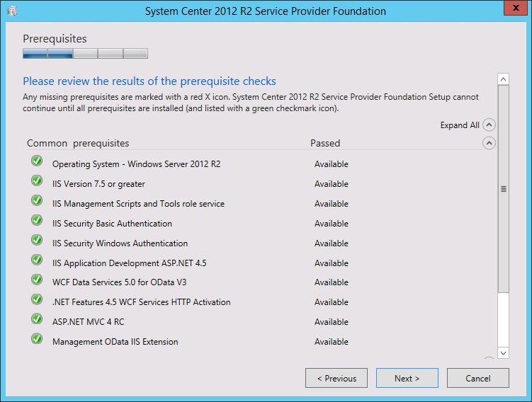The height and width of the screenshot is (402, 532).
Task: Click checkmark beside .NET Features 4.5 WCF Services
Action: 37,299
